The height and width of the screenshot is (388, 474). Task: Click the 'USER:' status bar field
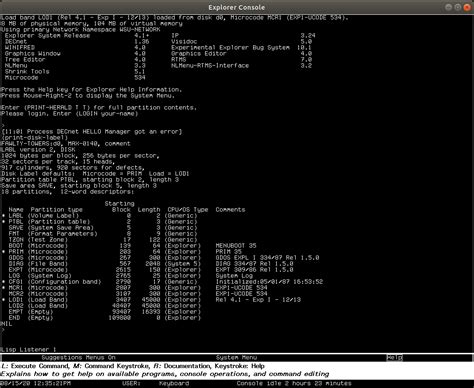click(x=131, y=383)
